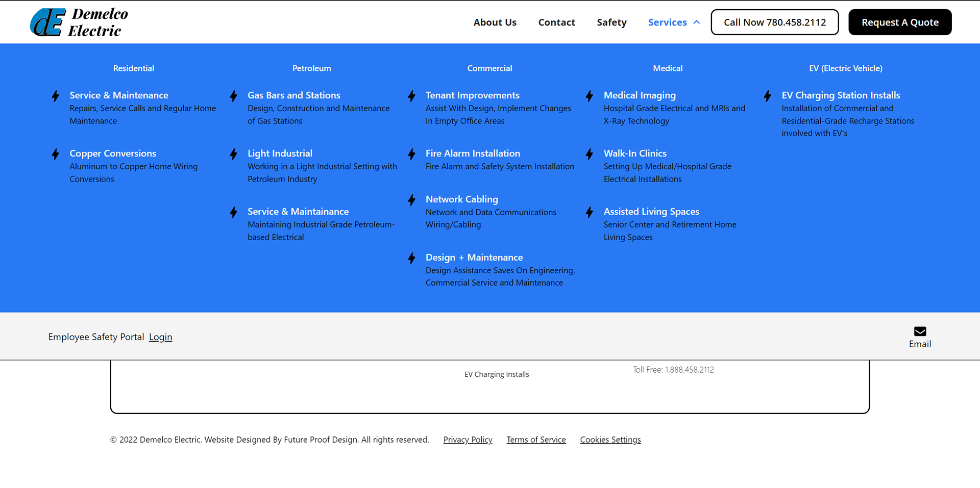Open Network Cabling service

[x=462, y=199]
